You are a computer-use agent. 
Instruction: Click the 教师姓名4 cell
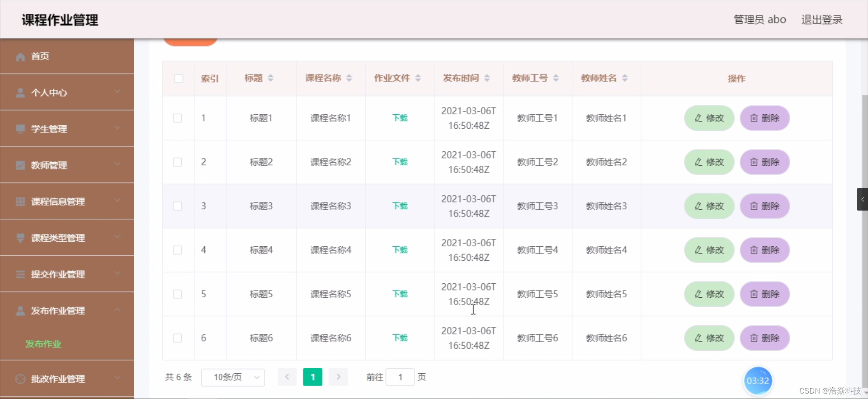click(606, 250)
